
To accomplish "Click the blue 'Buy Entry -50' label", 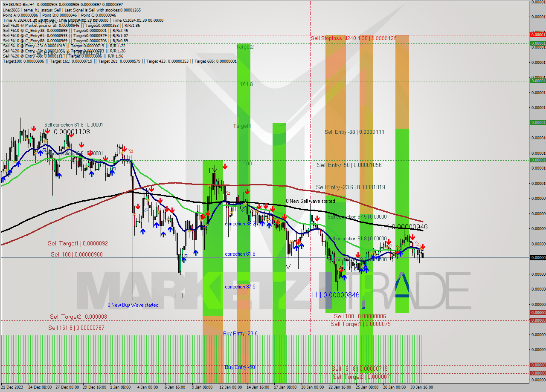I will [x=240, y=367].
